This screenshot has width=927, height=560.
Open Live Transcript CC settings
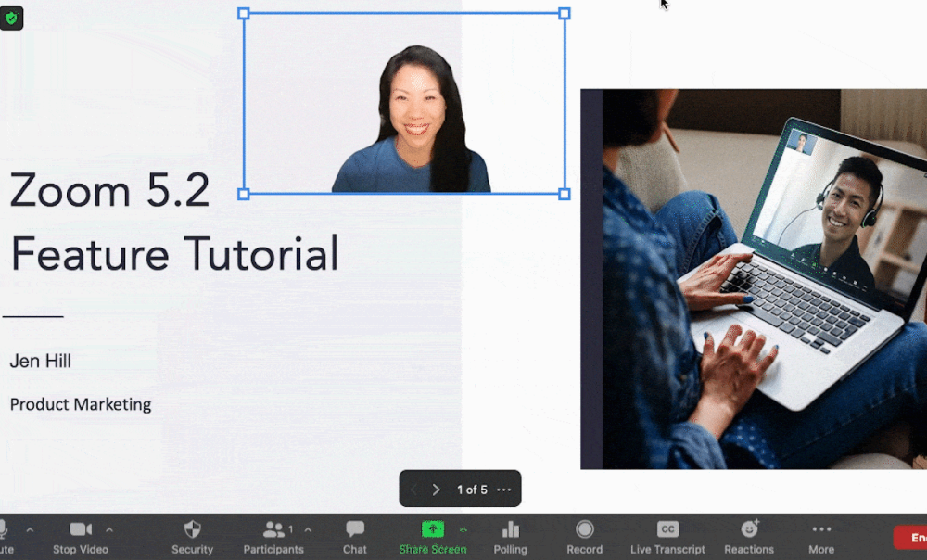pos(667,536)
